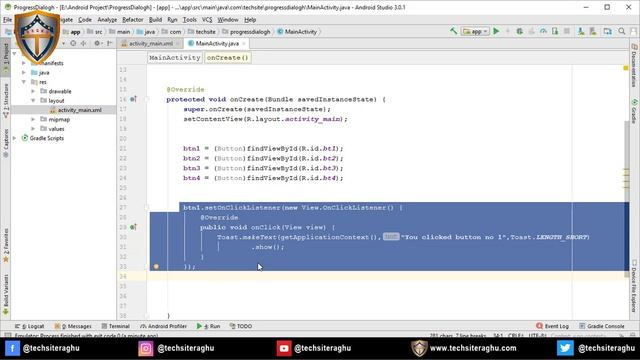Screen dimensions: 640x360
Task: Open the Project panel gear settings
Action: (x=97, y=43)
